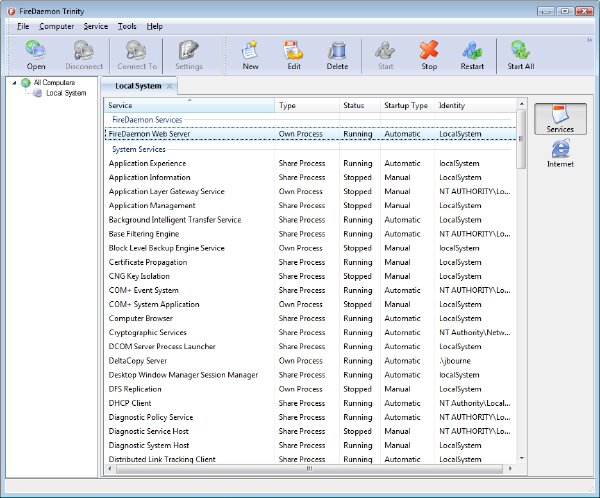
Task: Sort by the Startup Type column header
Action: pyautogui.click(x=407, y=105)
